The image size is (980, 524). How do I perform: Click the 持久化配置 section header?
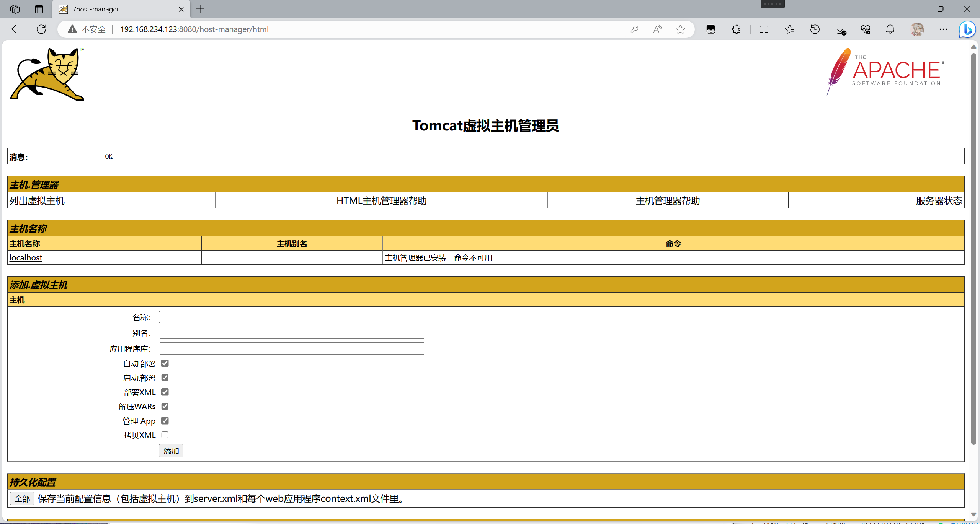tap(485, 482)
